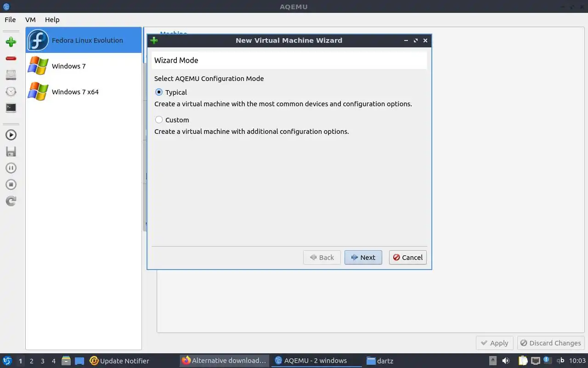Click the Fedora logo icon in VM list

38,40
